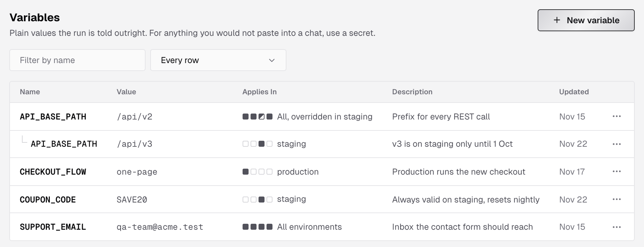Screen dimensions: 644x247
Task: Open the SUPPORT_EMAIL row more-options menu
Action: (x=617, y=227)
